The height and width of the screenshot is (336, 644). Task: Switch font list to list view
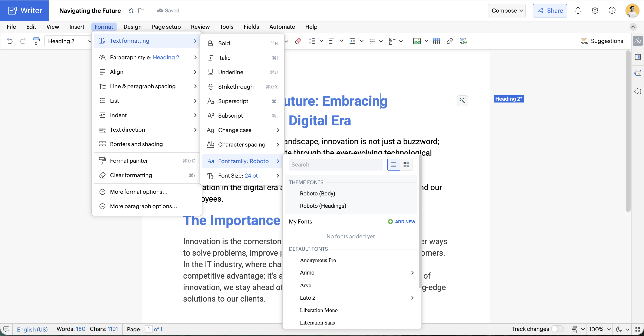pyautogui.click(x=394, y=165)
